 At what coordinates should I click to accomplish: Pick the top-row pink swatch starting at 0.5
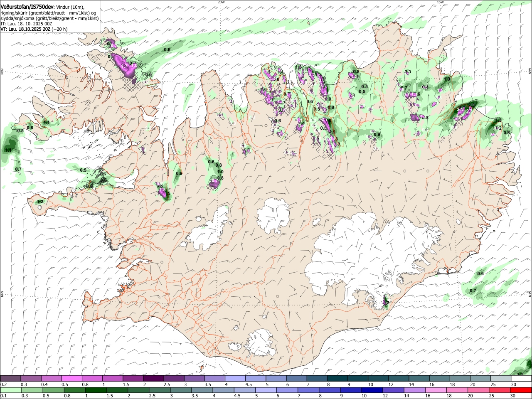[71, 379]
